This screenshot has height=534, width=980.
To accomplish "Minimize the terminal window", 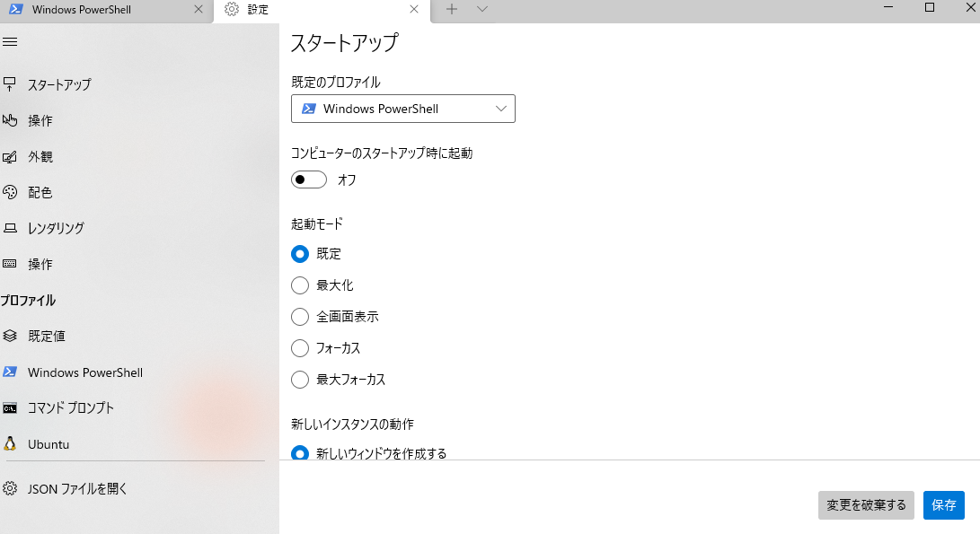I will coord(888,7).
